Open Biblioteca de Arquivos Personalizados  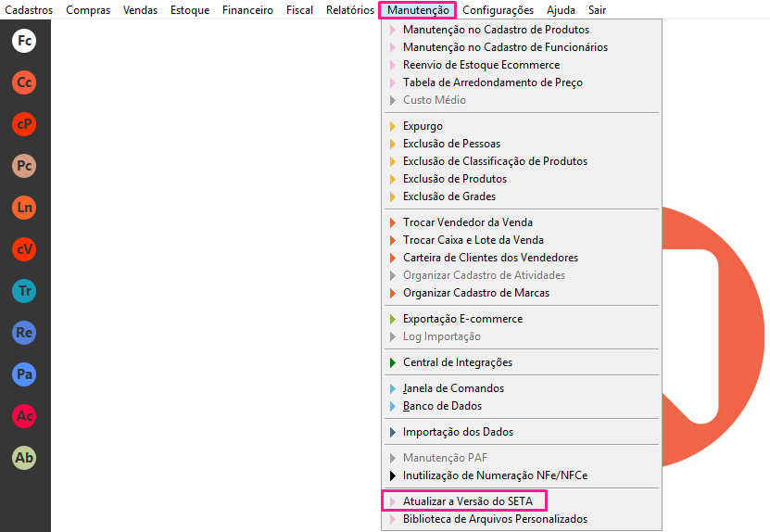(x=522, y=519)
